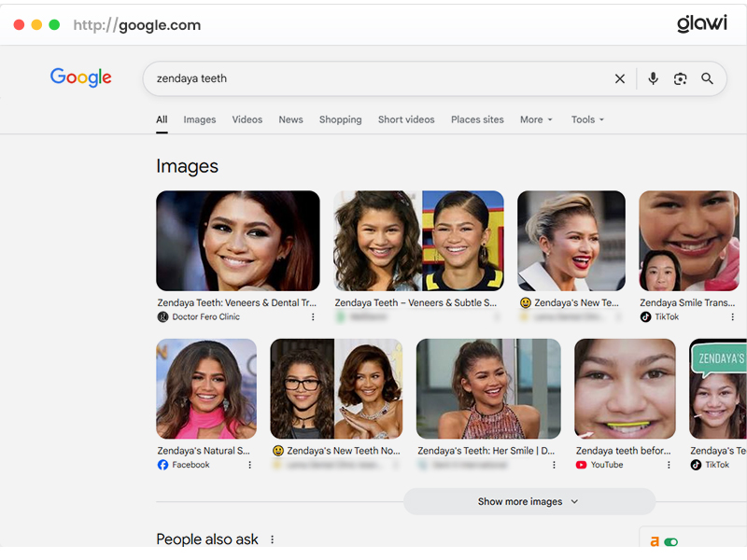The height and width of the screenshot is (560, 747).
Task: Start voice search with the microphone icon
Action: click(x=653, y=79)
